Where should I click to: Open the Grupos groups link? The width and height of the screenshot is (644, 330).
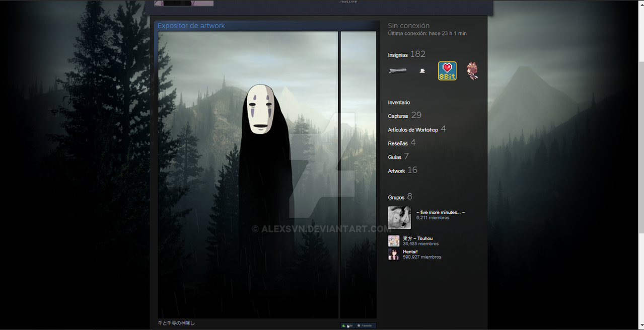[396, 197]
